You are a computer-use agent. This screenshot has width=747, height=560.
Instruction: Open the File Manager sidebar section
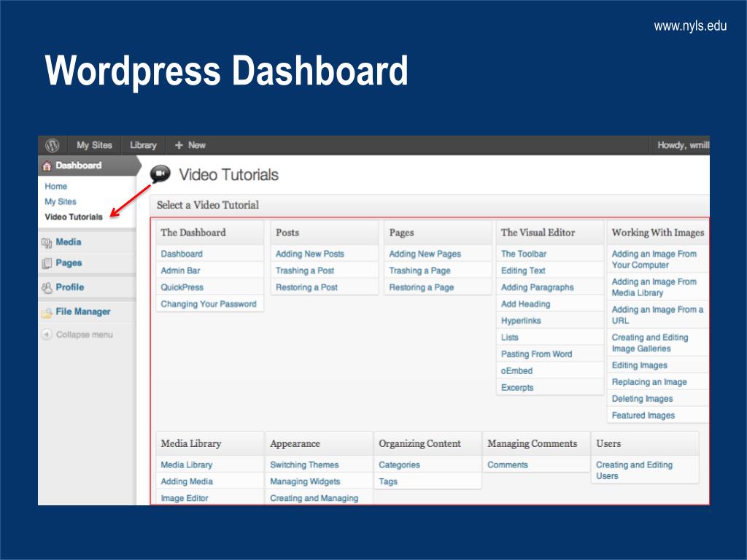[x=83, y=311]
